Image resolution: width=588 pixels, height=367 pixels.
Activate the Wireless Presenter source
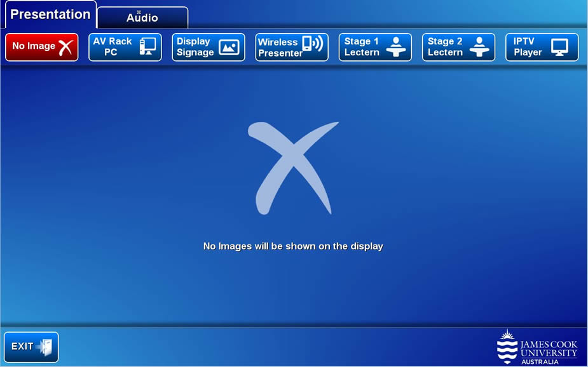click(292, 47)
